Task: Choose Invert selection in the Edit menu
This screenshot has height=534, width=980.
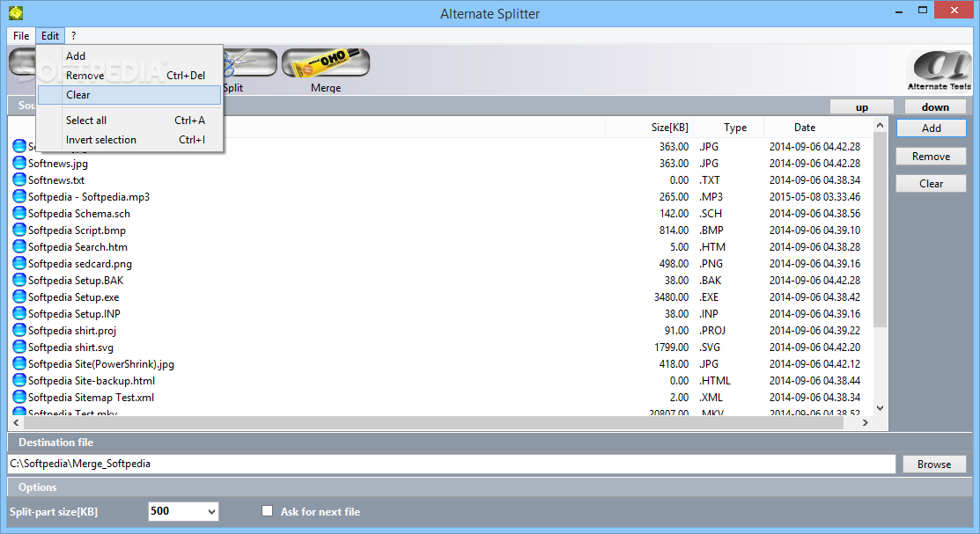Action: click(x=129, y=139)
